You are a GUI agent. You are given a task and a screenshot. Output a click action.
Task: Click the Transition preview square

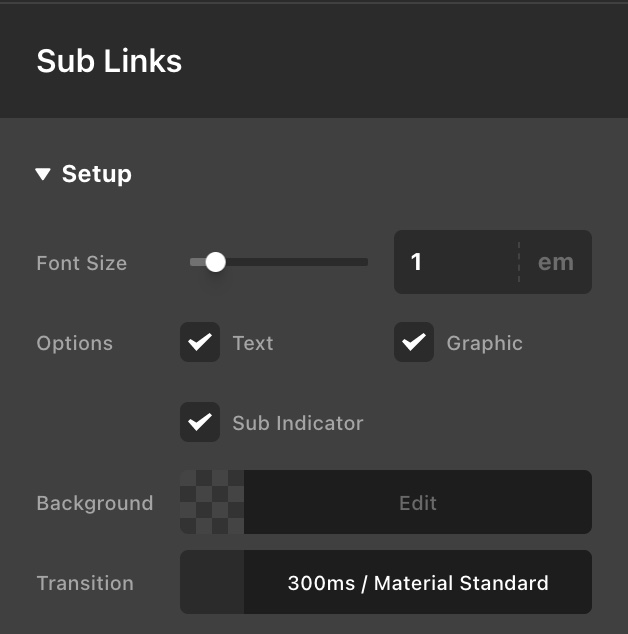(212, 582)
